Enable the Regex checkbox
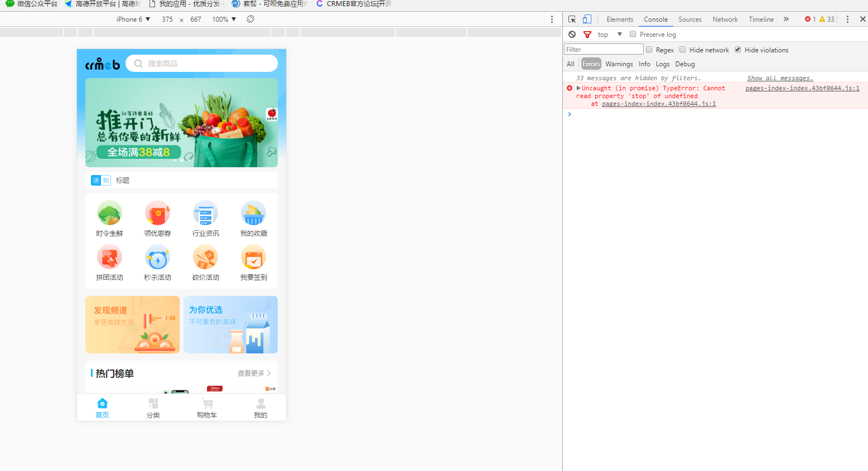868x471 pixels. pos(649,50)
